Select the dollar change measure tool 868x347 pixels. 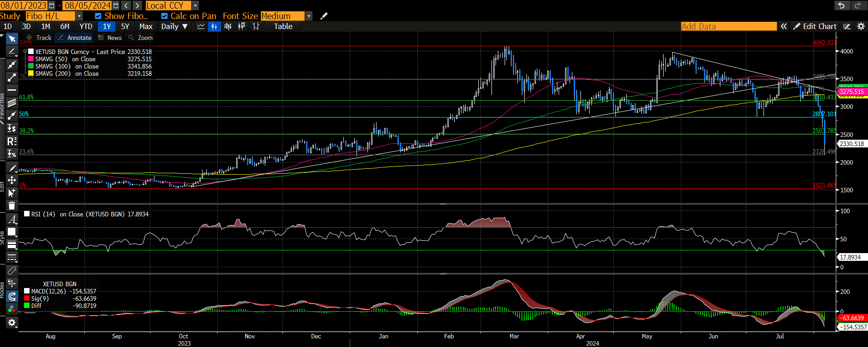[12, 128]
